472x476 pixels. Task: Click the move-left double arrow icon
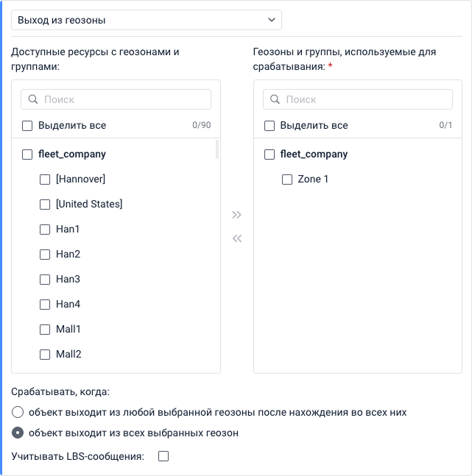(x=236, y=238)
